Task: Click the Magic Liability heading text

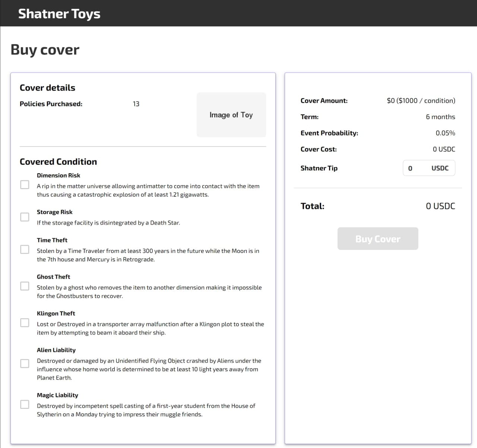Action: point(57,395)
